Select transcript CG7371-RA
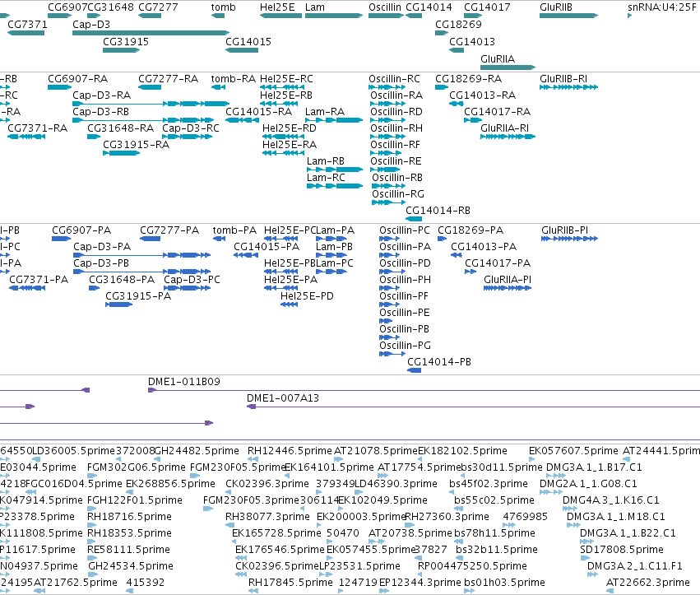 point(26,137)
